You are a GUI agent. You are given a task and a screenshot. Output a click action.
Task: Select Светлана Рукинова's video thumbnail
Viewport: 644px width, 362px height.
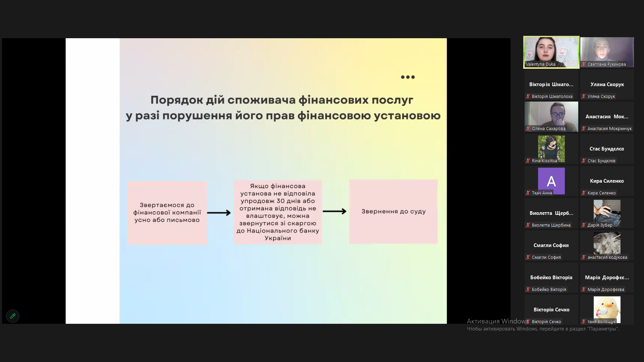607,52
